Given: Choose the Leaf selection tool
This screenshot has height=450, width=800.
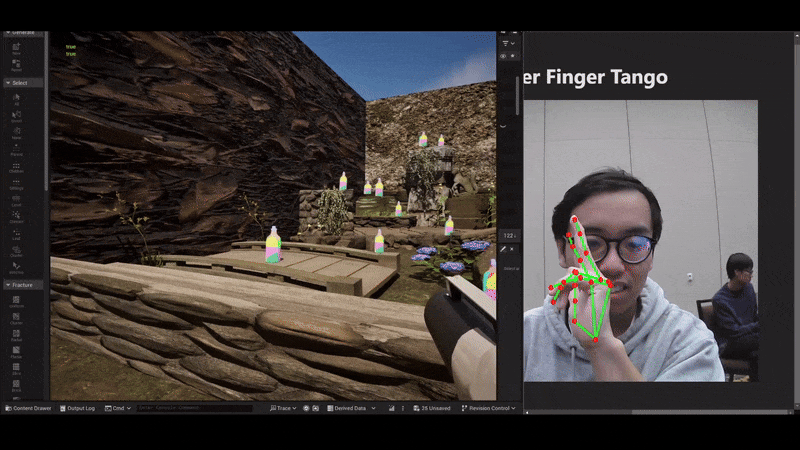Looking at the screenshot, I should coord(16,234).
